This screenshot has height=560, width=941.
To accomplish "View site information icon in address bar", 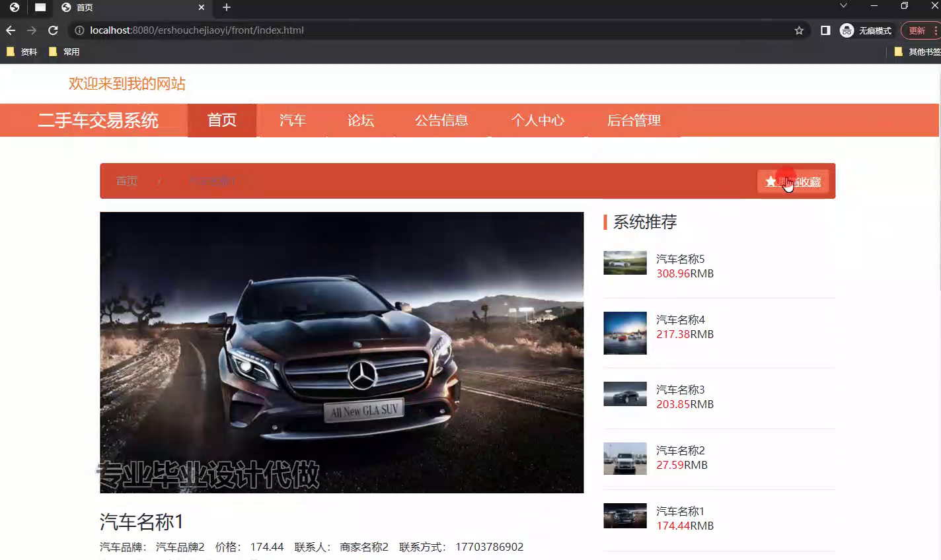I will point(79,30).
